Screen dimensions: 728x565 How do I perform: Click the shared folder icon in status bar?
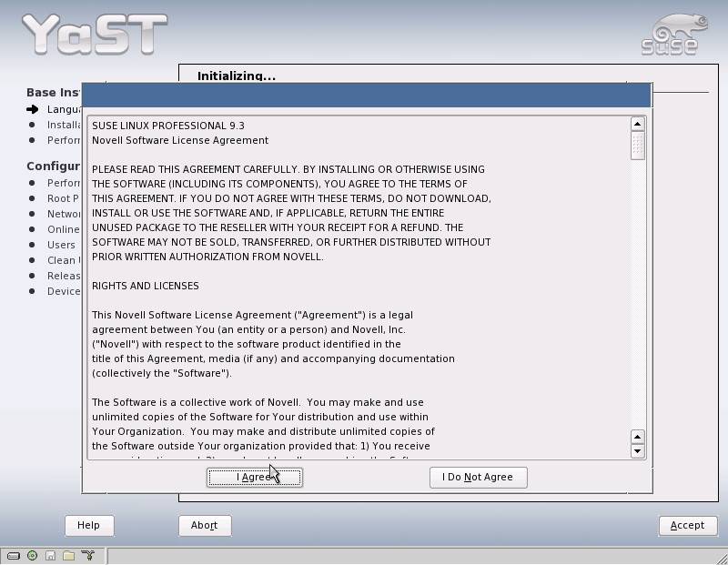pos(69,555)
